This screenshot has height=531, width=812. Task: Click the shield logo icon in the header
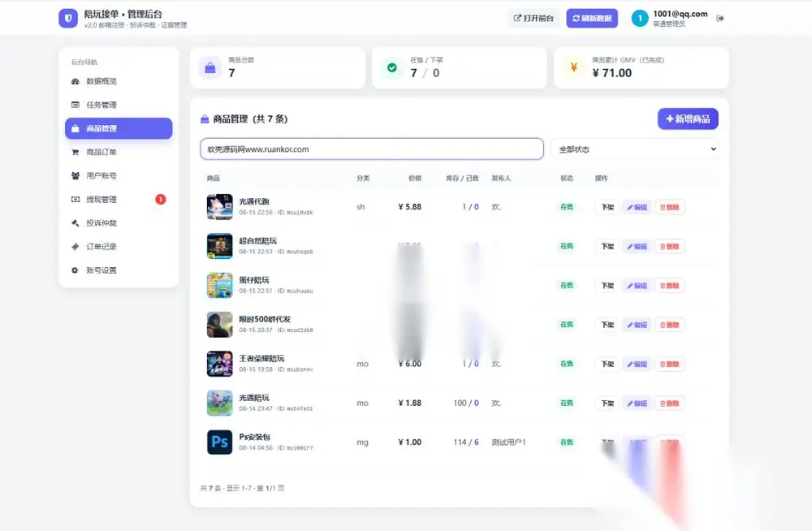point(68,18)
